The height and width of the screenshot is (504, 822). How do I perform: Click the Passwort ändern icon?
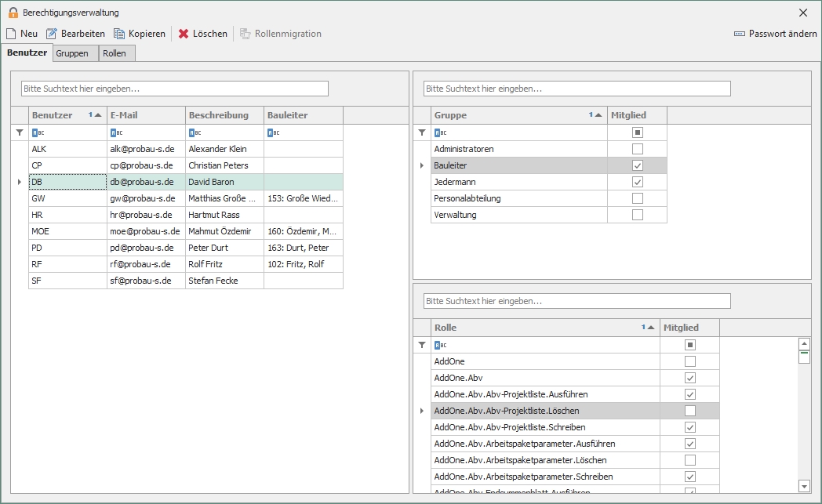click(x=739, y=34)
